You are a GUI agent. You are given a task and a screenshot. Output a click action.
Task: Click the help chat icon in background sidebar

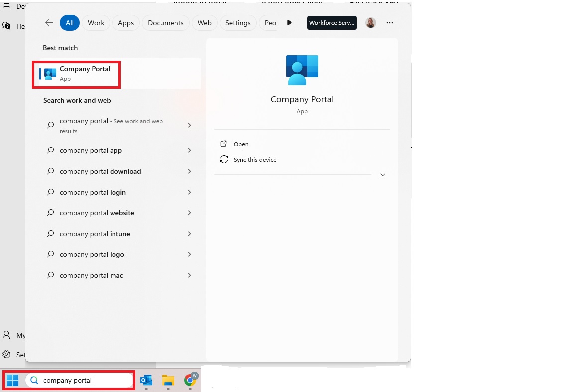click(6, 26)
